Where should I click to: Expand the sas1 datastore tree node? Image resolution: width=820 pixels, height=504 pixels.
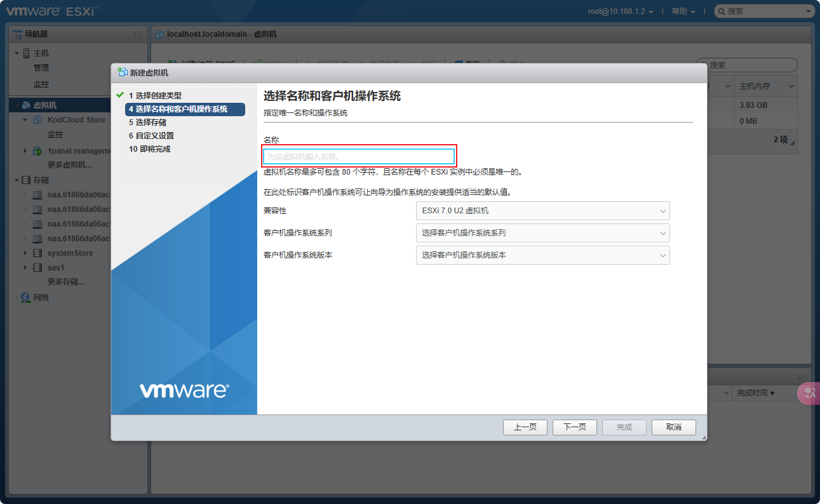(25, 268)
